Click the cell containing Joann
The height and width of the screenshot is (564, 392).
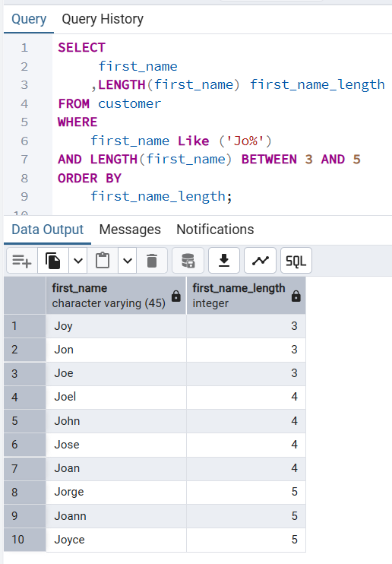pos(115,516)
